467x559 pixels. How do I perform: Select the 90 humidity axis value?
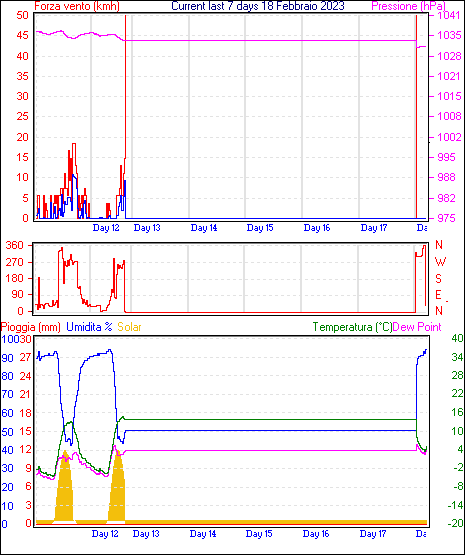coord(7,358)
